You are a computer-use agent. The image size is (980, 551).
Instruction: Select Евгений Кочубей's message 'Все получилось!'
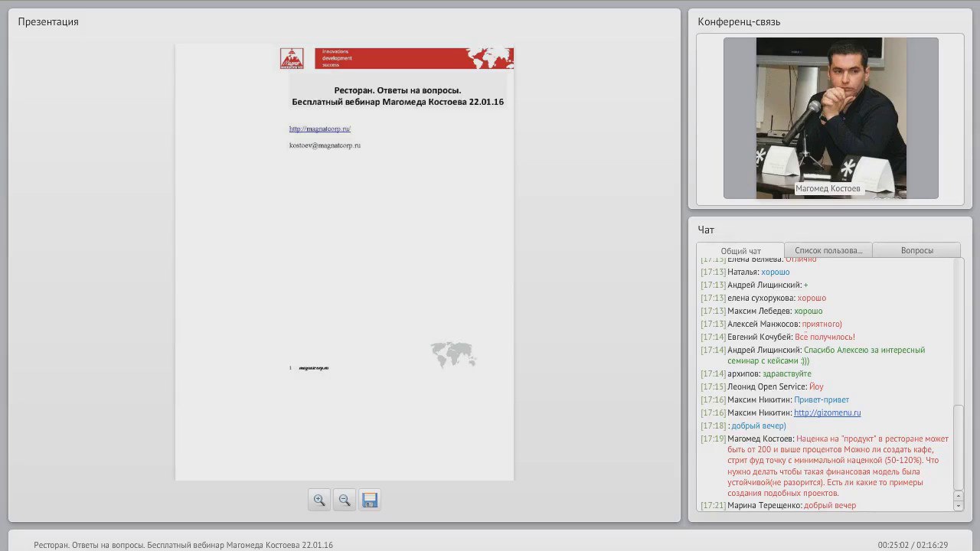point(825,337)
